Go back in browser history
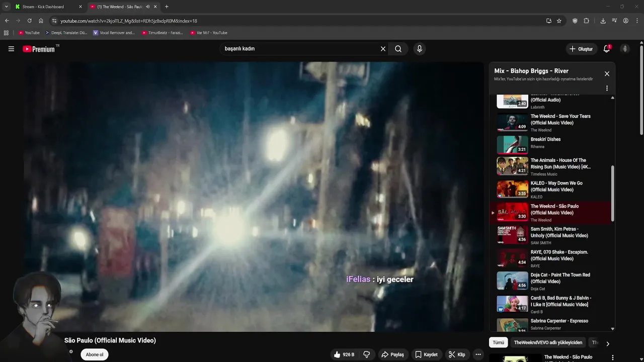The image size is (644, 362). pos(7,21)
